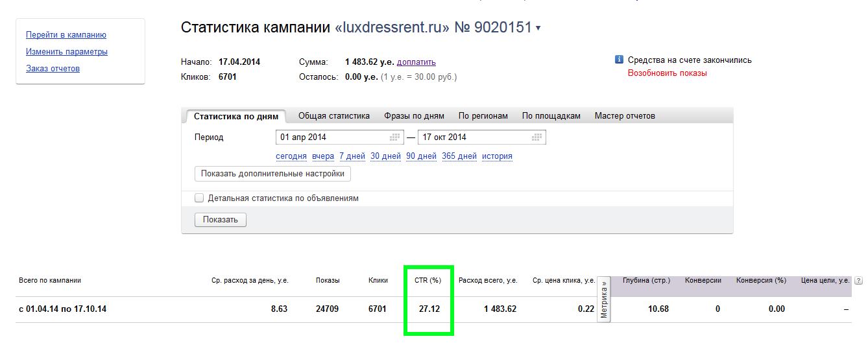Click Возобновить показы link

[668, 73]
